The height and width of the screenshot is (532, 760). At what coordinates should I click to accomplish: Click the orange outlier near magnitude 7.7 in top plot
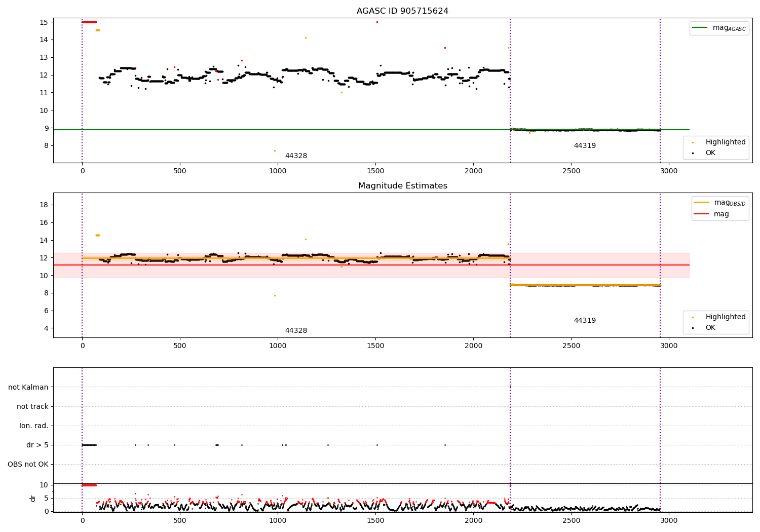tap(275, 150)
